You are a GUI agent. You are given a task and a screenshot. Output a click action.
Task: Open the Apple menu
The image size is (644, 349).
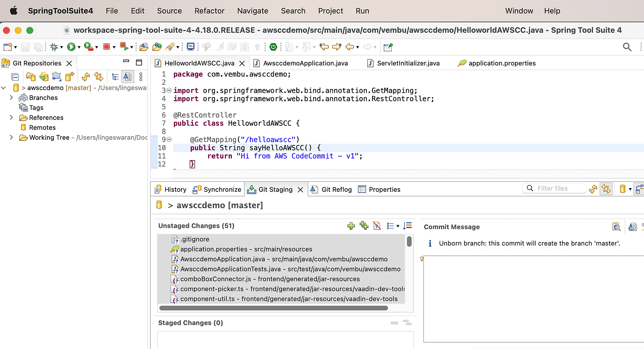[x=14, y=11]
